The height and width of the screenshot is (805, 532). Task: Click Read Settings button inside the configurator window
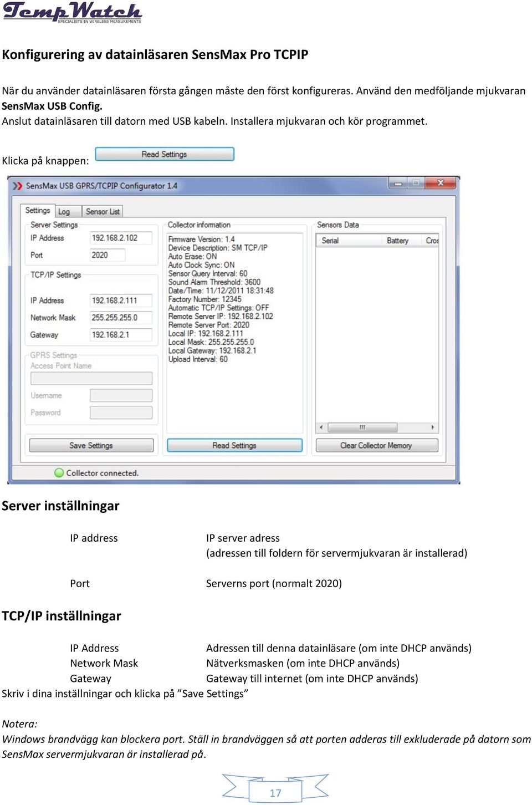[234, 445]
